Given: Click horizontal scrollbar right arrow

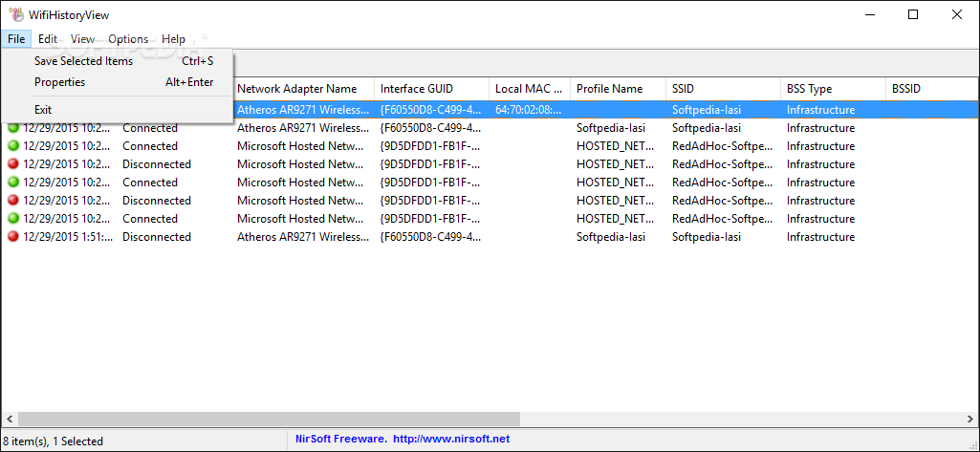Looking at the screenshot, I should point(970,419).
